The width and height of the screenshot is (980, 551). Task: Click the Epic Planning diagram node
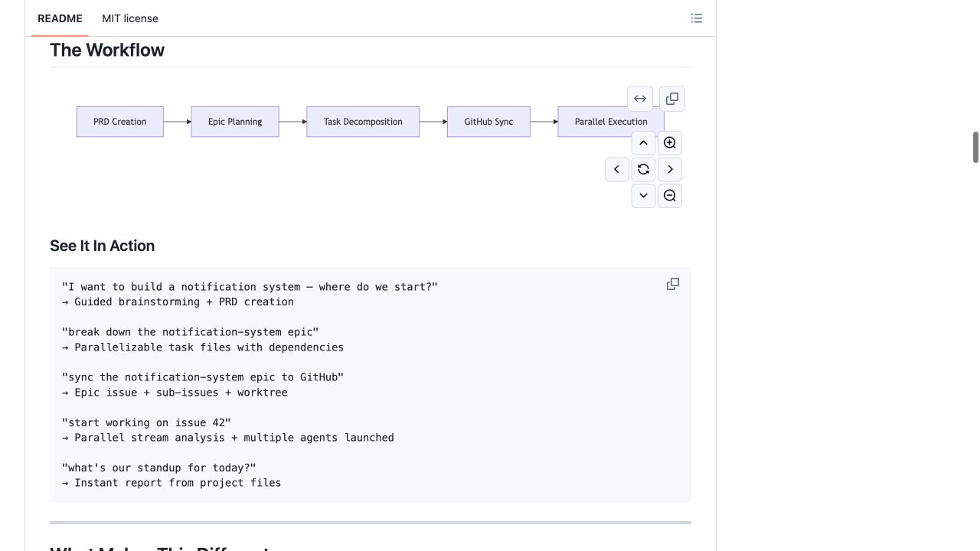[235, 122]
